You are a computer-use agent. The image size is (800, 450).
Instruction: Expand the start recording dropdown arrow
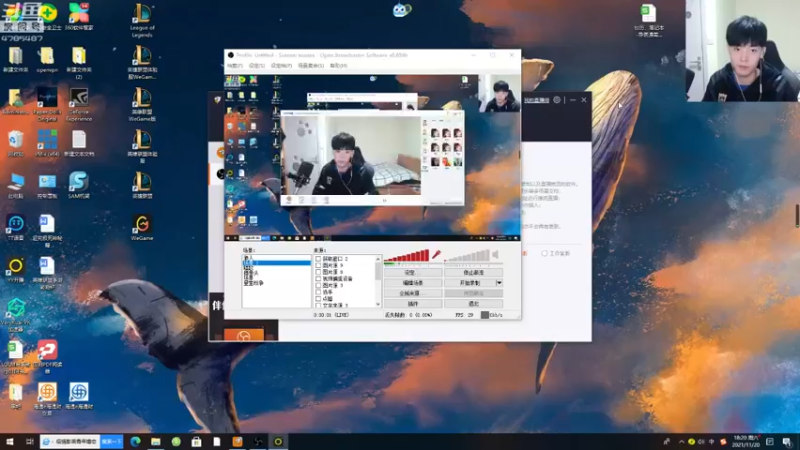(499, 283)
